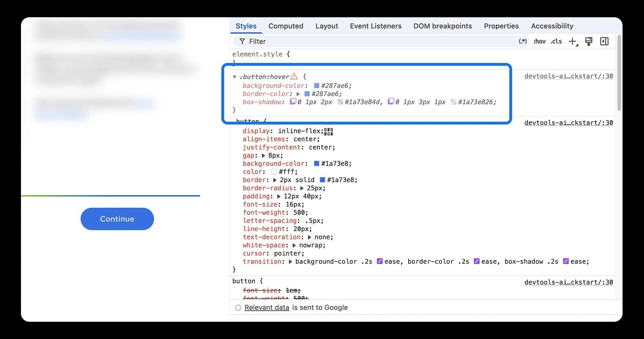Open the #1a73e84d box-shadow color swatch

tap(341, 102)
